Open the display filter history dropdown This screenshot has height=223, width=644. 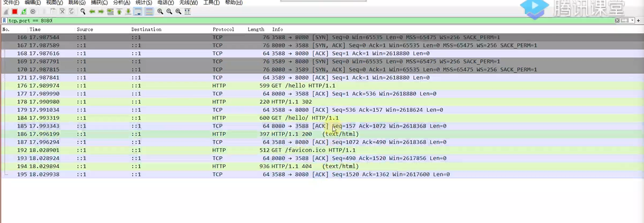[x=632, y=20]
